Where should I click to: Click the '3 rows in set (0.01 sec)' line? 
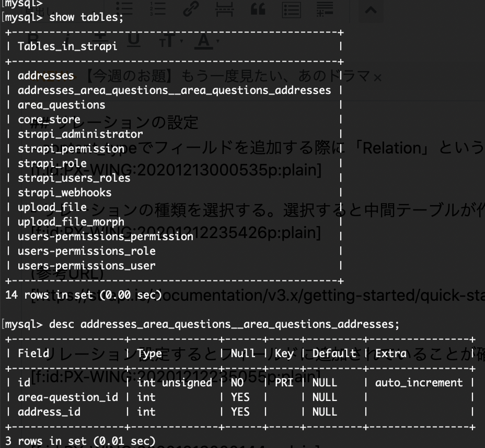[x=80, y=441]
